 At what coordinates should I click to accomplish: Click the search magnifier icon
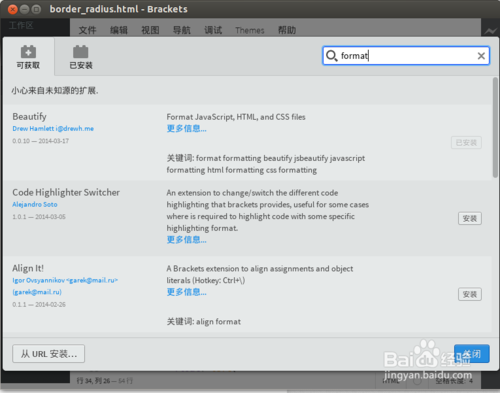click(332, 56)
